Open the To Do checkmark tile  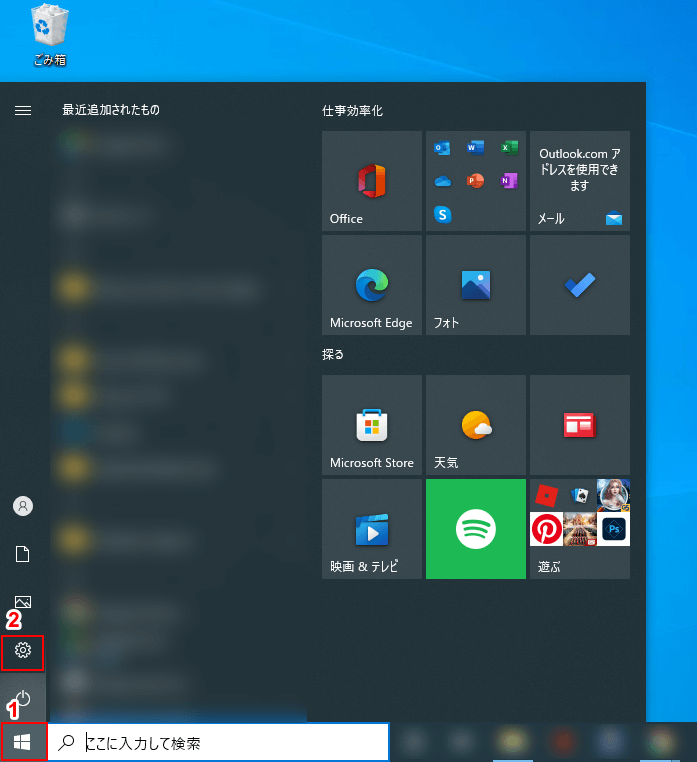pyautogui.click(x=580, y=285)
